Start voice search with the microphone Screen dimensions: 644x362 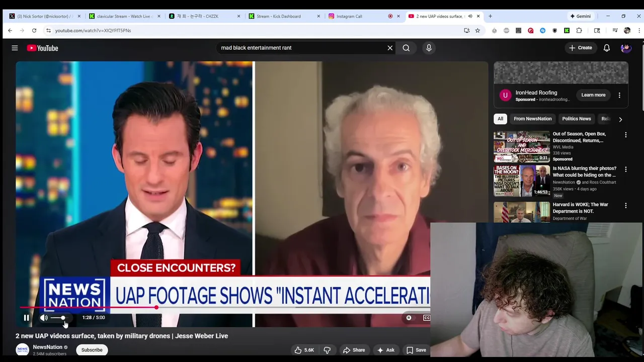click(429, 48)
